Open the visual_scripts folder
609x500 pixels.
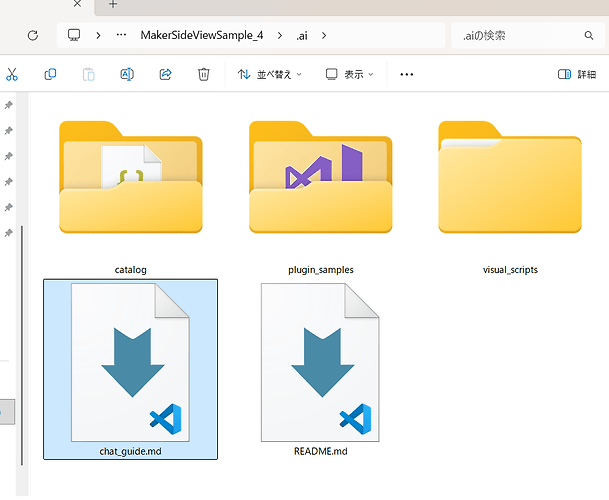coord(510,177)
